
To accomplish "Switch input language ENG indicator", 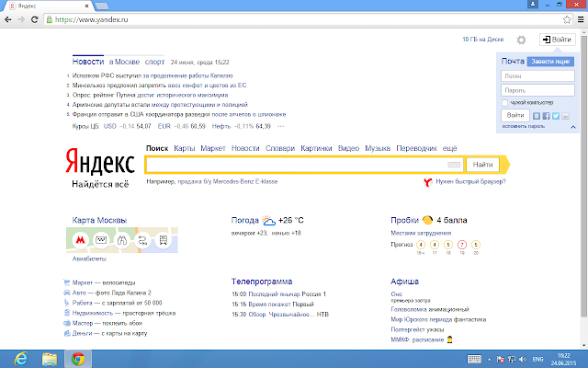I will coord(538,360).
